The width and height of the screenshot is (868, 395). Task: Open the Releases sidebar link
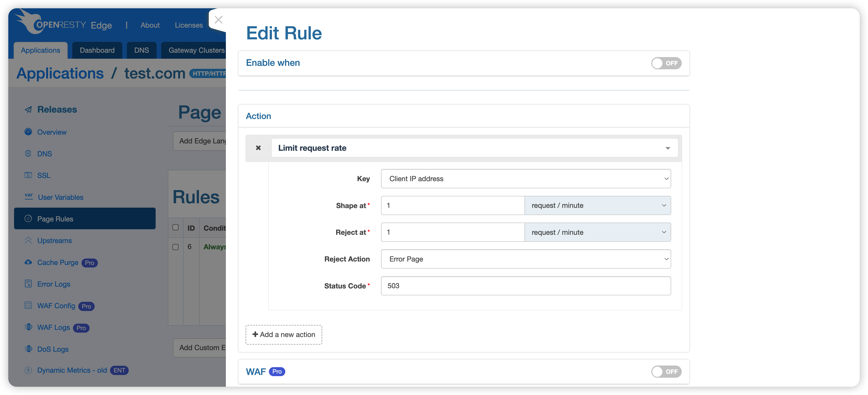tap(57, 109)
